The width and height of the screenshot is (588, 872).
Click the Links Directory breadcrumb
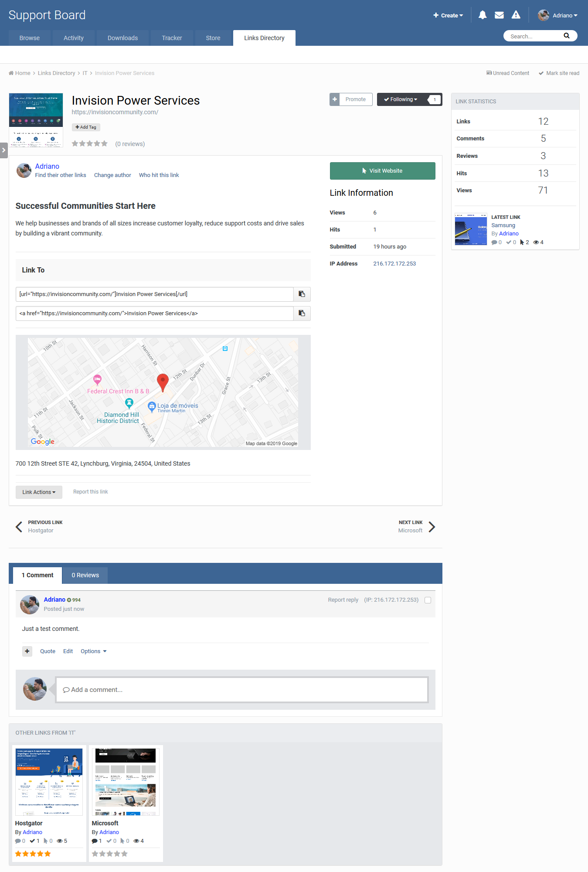point(57,73)
